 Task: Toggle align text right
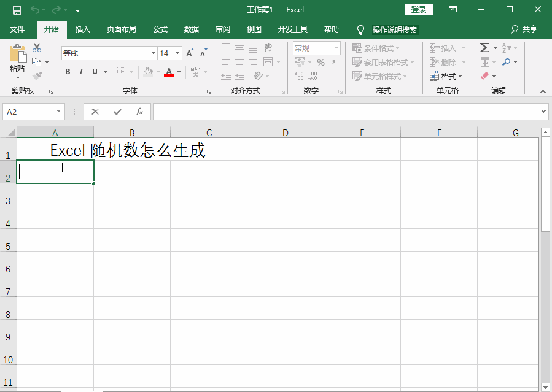click(x=253, y=62)
